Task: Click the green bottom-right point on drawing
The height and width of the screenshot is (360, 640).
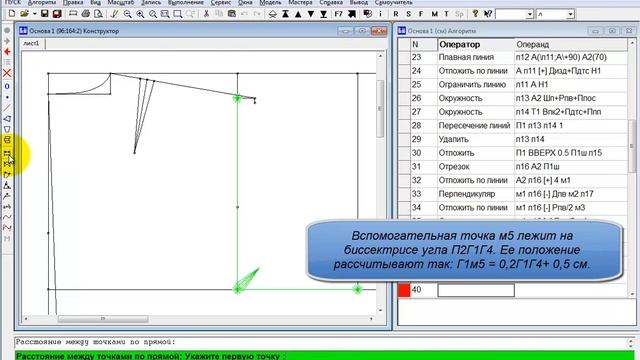Action: [358, 289]
